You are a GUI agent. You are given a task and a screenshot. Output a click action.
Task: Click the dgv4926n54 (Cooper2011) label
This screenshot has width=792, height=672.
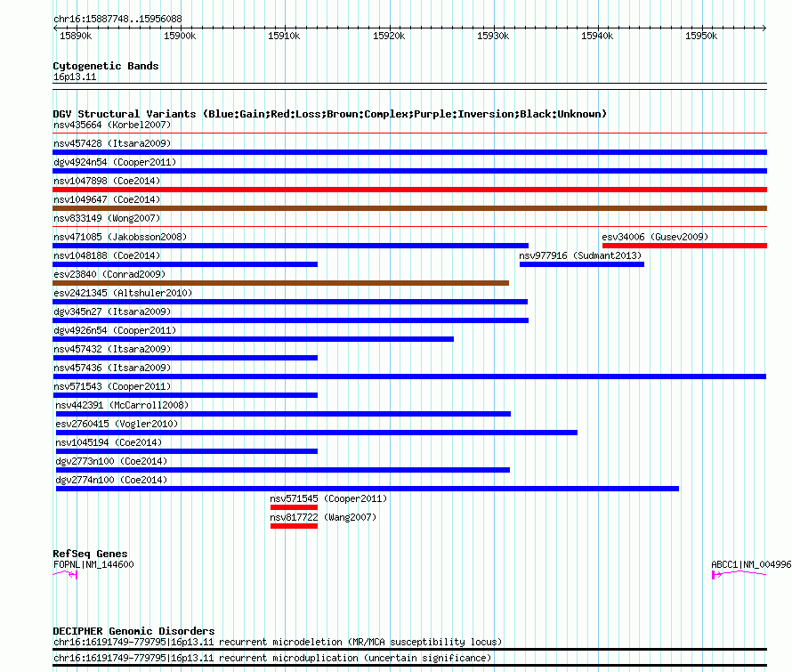115,330
